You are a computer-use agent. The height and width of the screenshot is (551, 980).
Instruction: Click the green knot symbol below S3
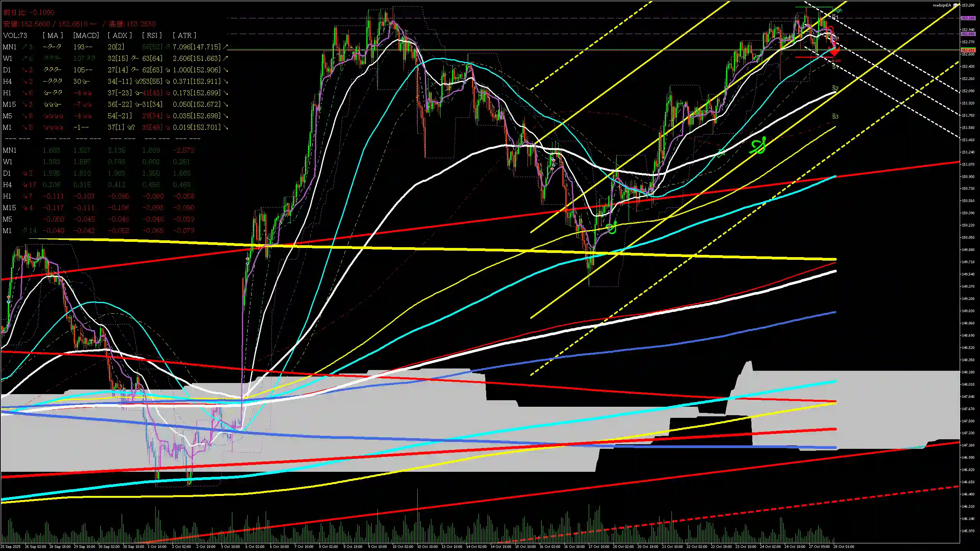(x=758, y=146)
